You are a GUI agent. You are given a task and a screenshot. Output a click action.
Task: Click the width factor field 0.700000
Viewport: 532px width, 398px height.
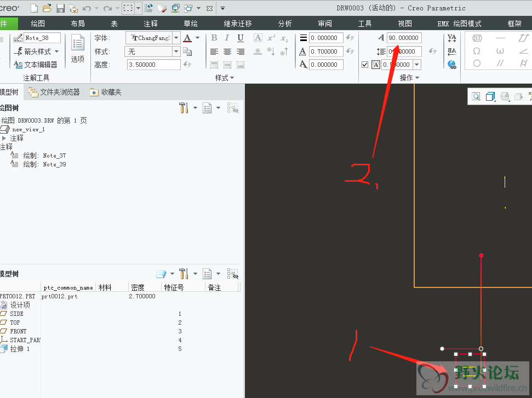tap(325, 51)
